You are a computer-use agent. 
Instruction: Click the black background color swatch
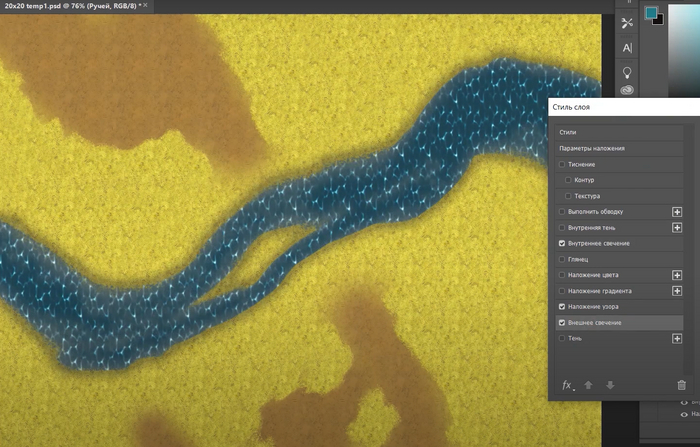pyautogui.click(x=659, y=21)
